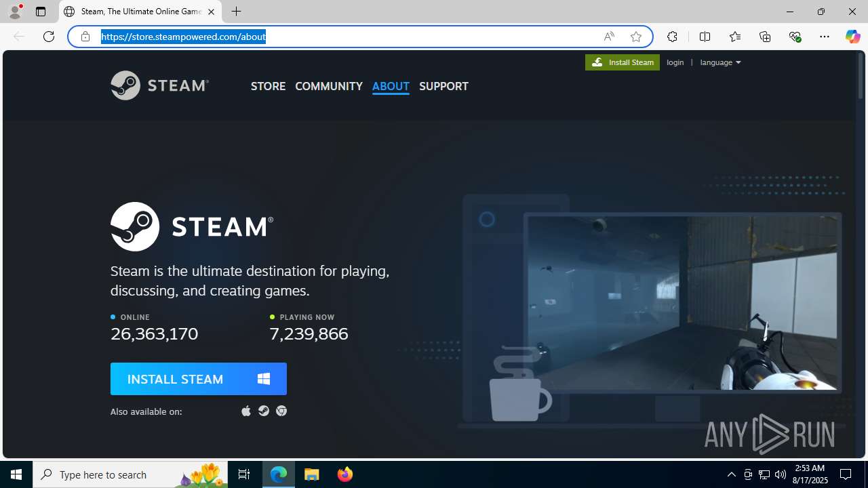Click the Portal game screenshot
This screenshot has height=488, width=868.
tap(682, 302)
